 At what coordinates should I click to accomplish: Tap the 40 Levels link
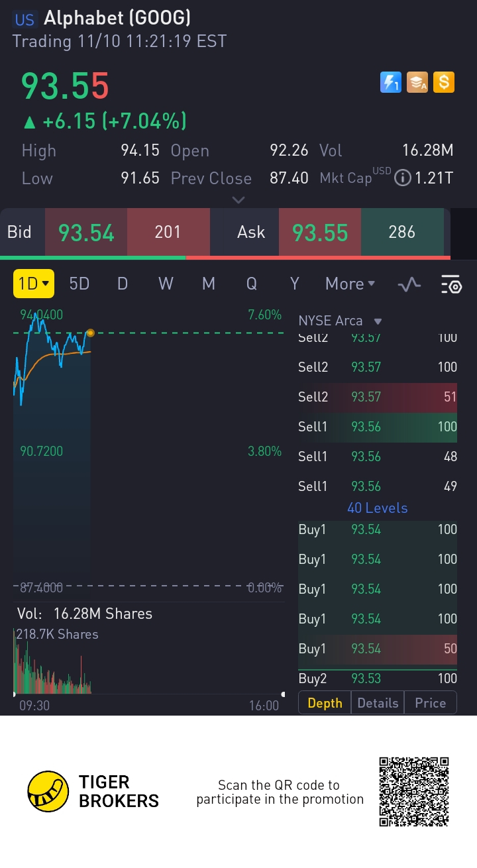click(x=378, y=508)
